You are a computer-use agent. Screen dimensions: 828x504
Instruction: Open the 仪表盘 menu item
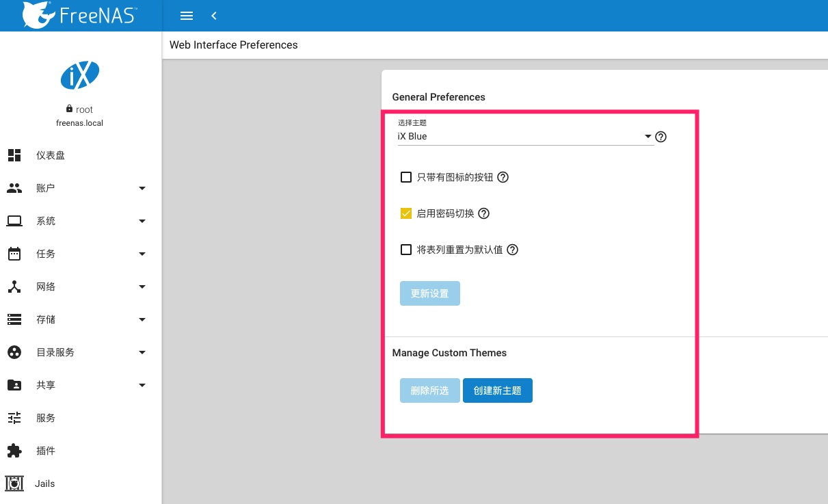[81, 155]
